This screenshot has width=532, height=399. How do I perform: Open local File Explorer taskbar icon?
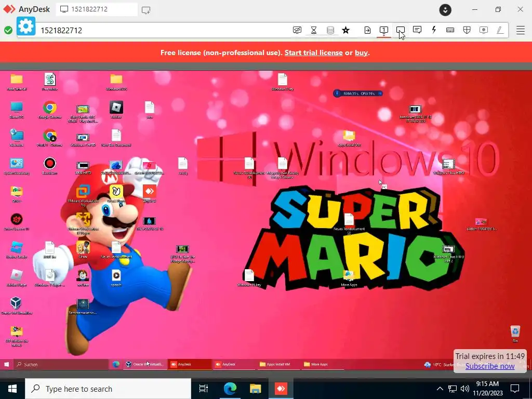tap(256, 389)
